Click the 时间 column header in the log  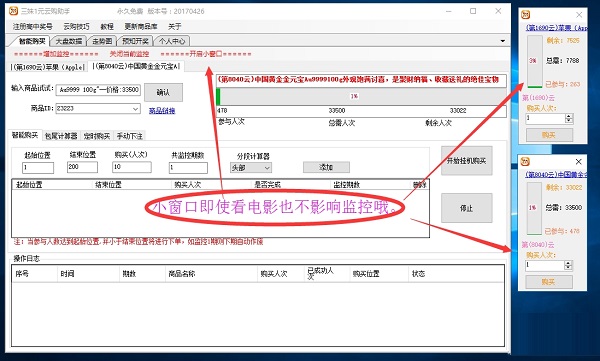pos(88,274)
